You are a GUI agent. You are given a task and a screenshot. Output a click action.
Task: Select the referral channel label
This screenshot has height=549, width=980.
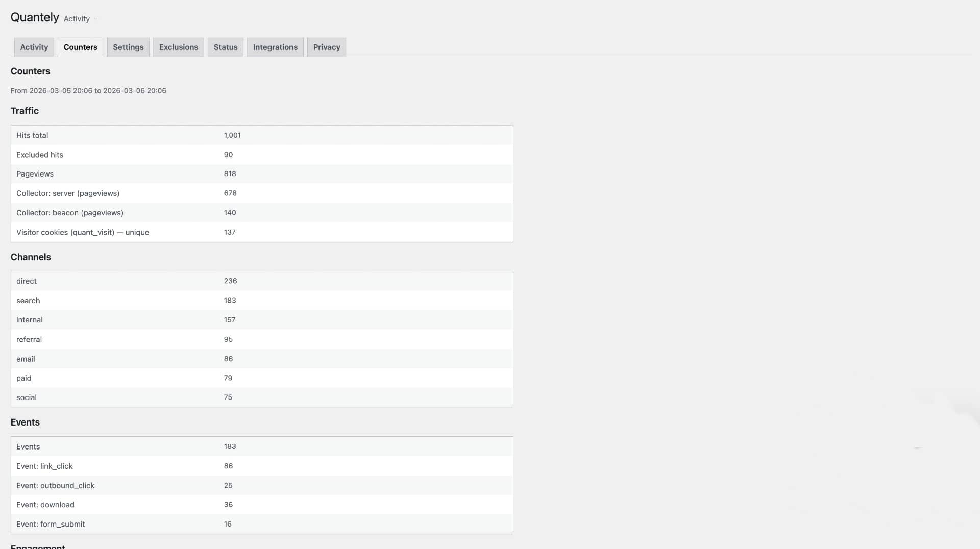click(x=29, y=339)
